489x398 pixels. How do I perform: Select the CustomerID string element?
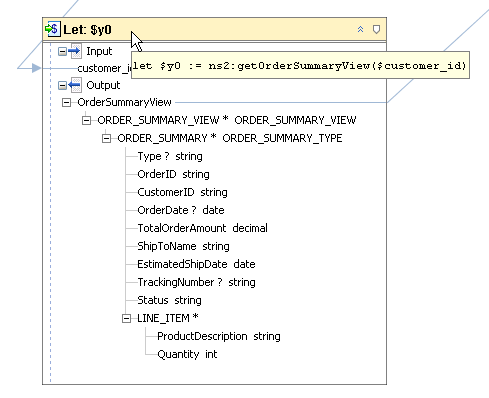click(x=182, y=192)
